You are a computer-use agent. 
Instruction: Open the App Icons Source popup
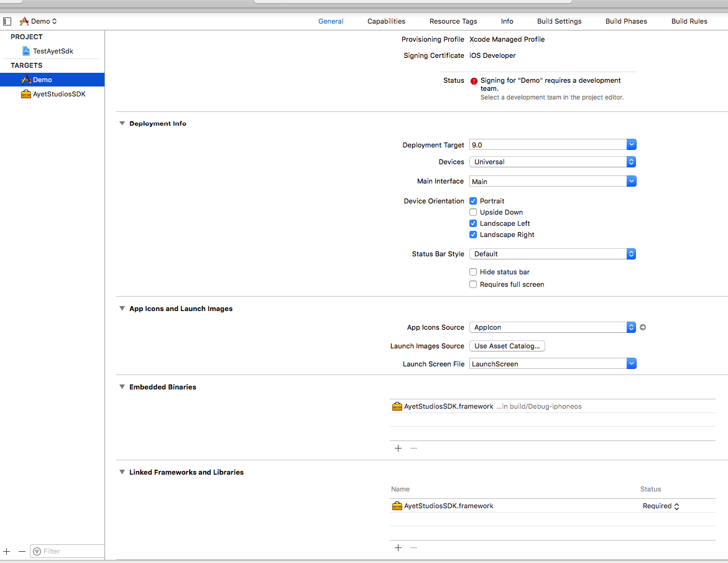553,327
